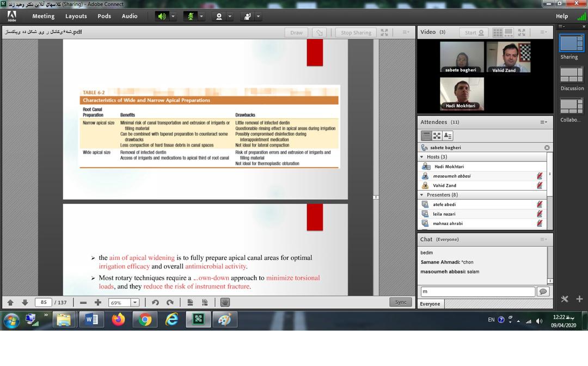This screenshot has height=366, width=588.
Task: Open the 69% zoom level dropdown
Action: (135, 302)
